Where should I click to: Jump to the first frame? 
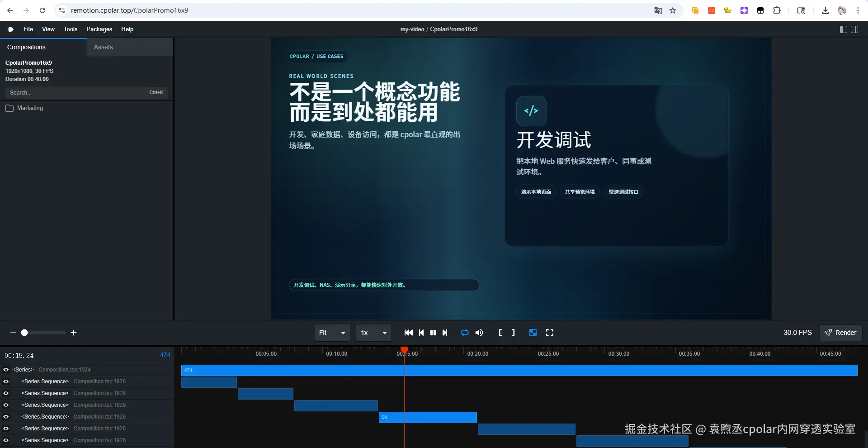tap(409, 333)
